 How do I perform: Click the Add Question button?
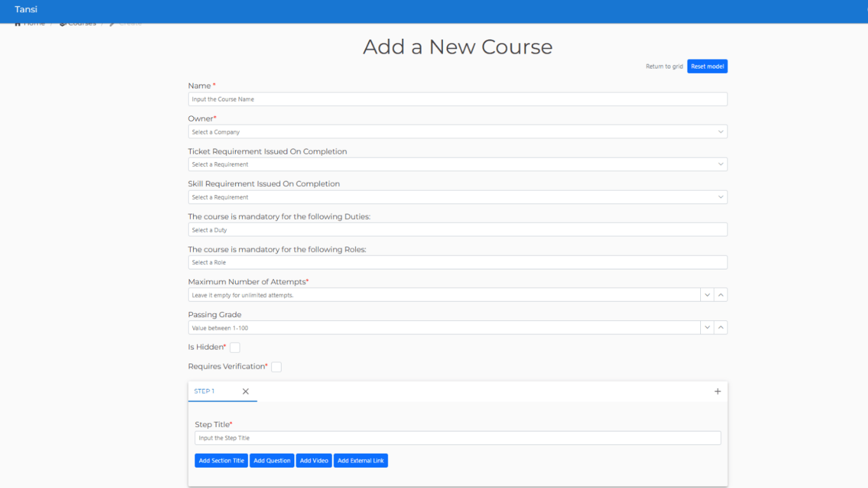tap(272, 460)
